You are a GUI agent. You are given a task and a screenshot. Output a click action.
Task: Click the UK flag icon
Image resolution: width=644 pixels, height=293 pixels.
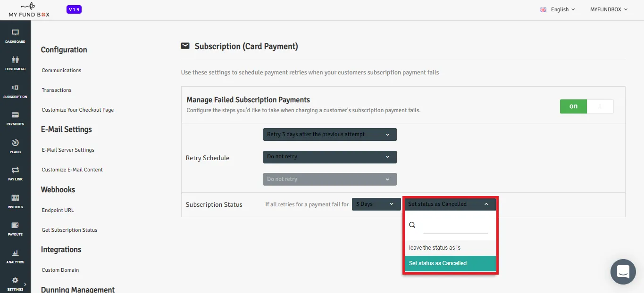[543, 9]
